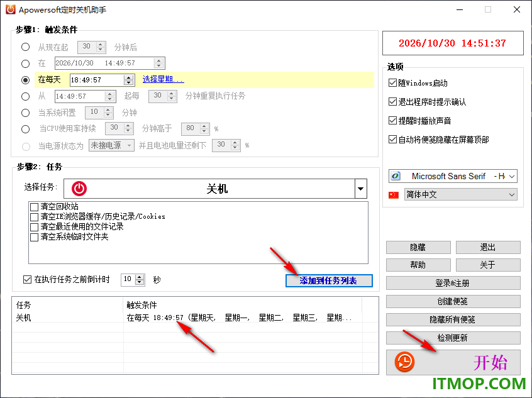This screenshot has height=398, width=532.
Task: Click the battery 30 percent stepper
Action: [x=235, y=145]
